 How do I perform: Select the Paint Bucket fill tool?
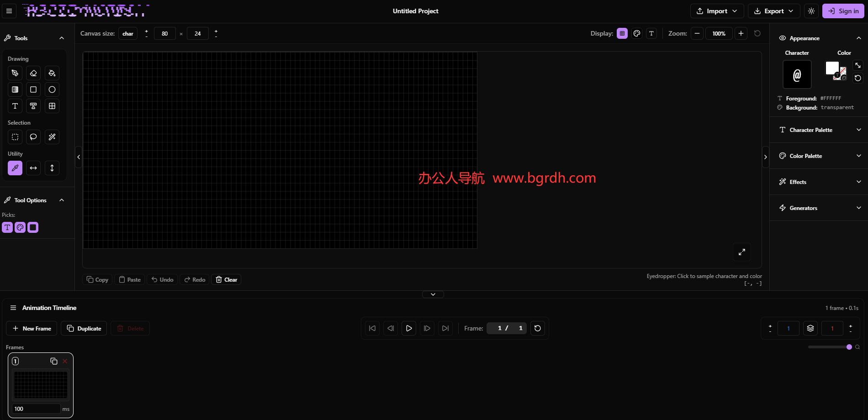(x=52, y=73)
